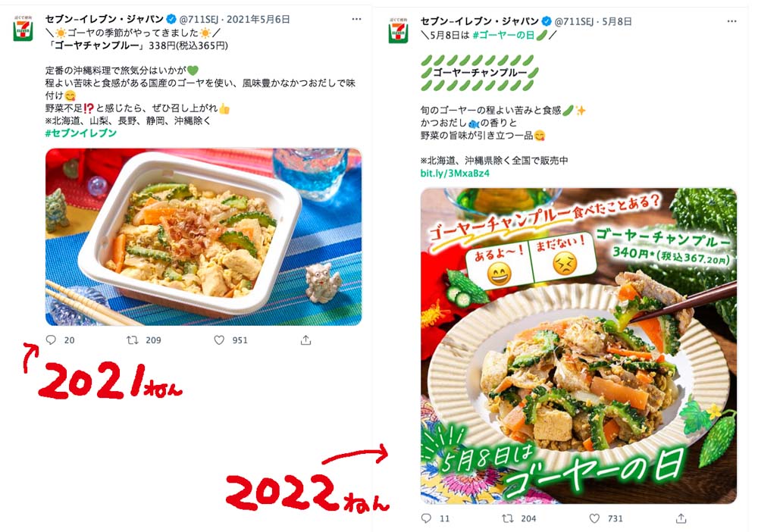This screenshot has width=758, height=532.
Task: Open the #ゴーヤーの日 hashtag
Action: coord(503,35)
